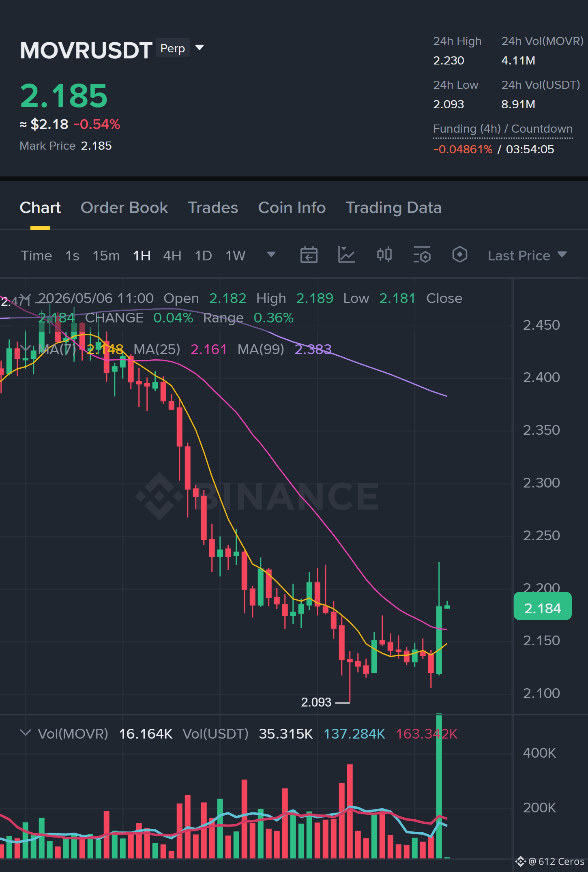Open the MOVRUSDT Perp pair selector arrow
The image size is (588, 872).
[x=200, y=48]
